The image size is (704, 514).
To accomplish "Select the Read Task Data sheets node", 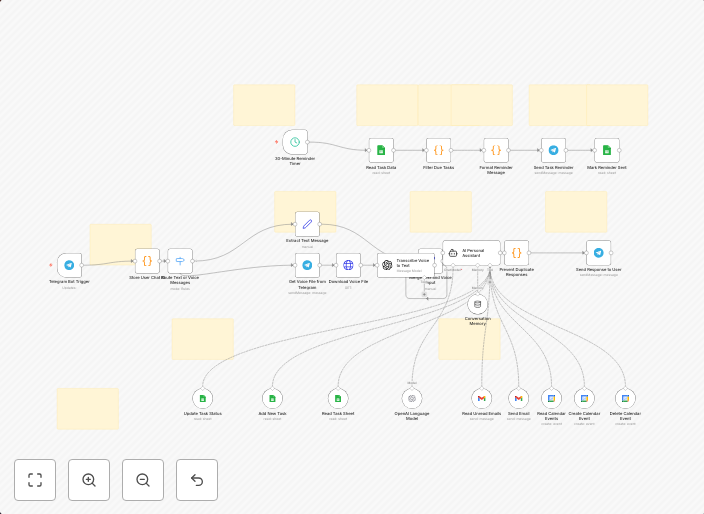I will 381,151.
